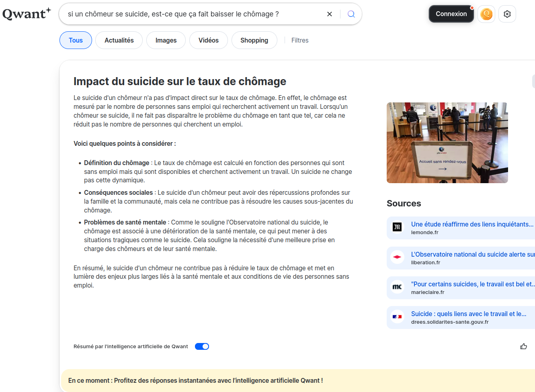This screenshot has width=535, height=392.
Task: Open the orange Qwant coin icon
Action: pos(486,14)
